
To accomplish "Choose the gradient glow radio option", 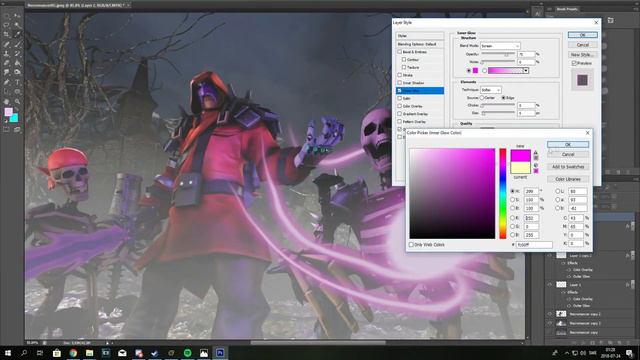I will [484, 71].
